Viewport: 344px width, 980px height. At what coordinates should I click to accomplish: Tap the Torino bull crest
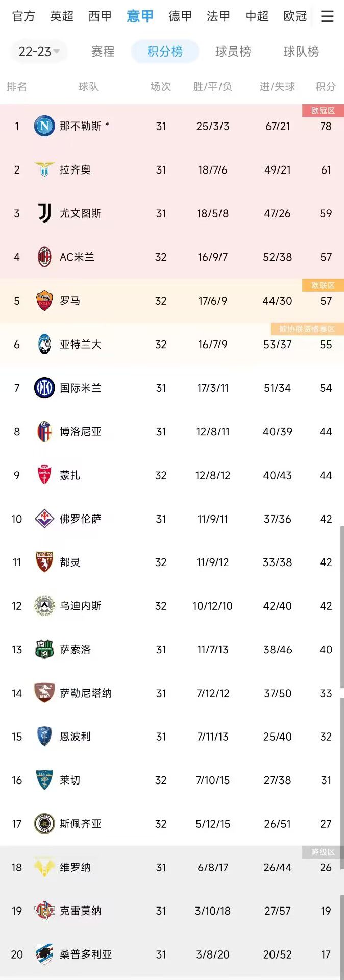click(x=44, y=562)
